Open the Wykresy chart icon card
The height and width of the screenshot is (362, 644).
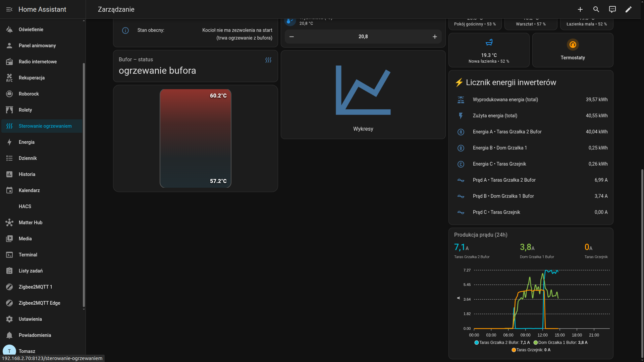click(363, 90)
